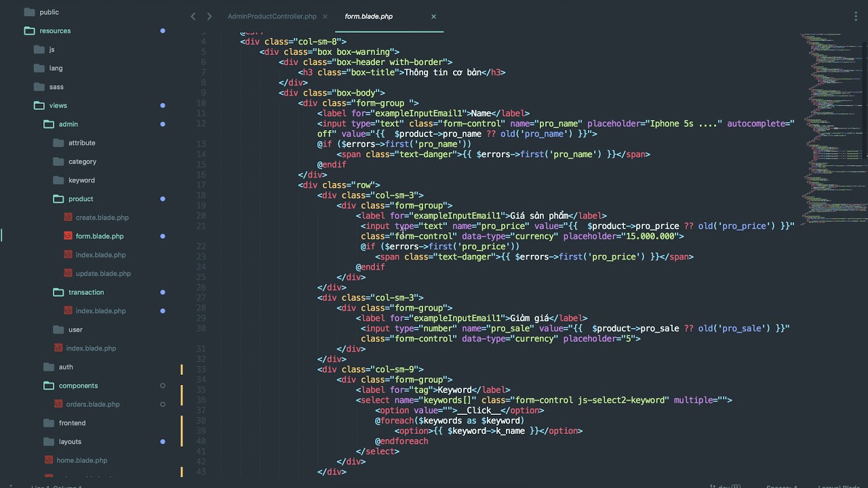Click the home.blade.php file icon
The width and height of the screenshot is (868, 488).
pos(49,460)
